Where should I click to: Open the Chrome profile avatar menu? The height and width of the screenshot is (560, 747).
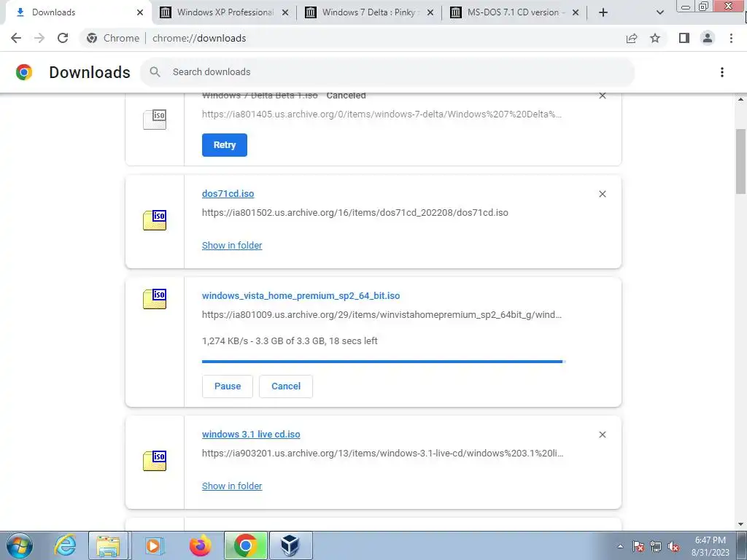click(x=708, y=38)
